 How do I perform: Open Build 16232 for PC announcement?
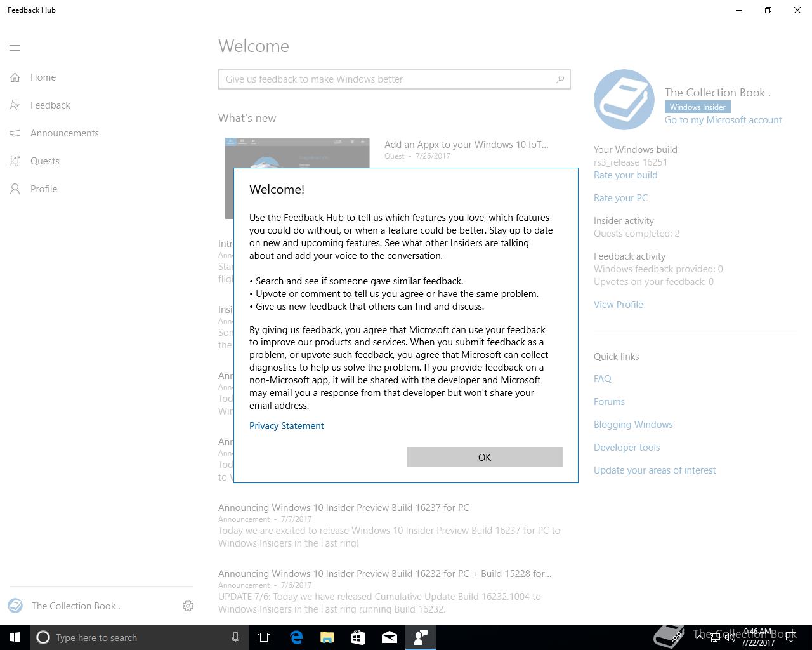(385, 574)
